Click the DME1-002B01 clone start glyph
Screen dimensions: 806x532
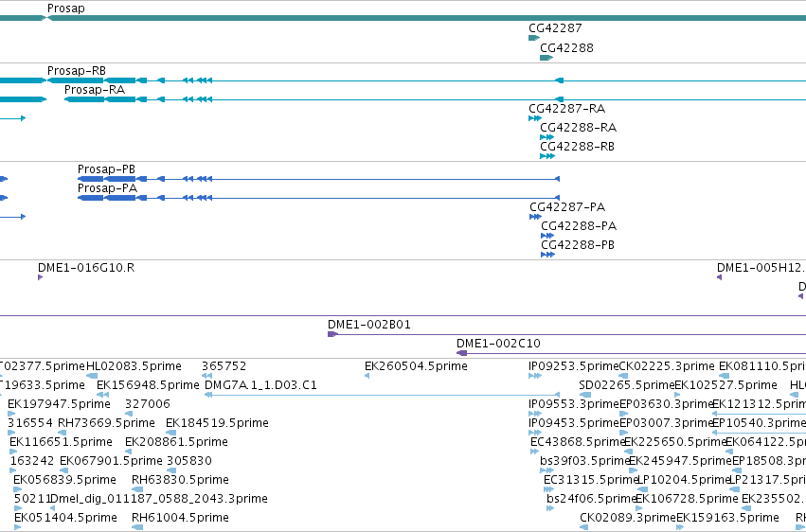click(x=332, y=334)
